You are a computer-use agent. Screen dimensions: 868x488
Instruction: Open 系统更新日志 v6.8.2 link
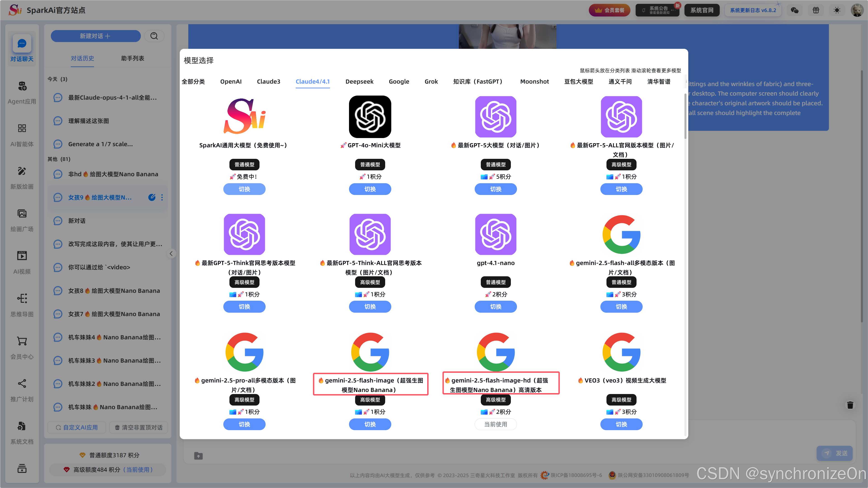(753, 10)
